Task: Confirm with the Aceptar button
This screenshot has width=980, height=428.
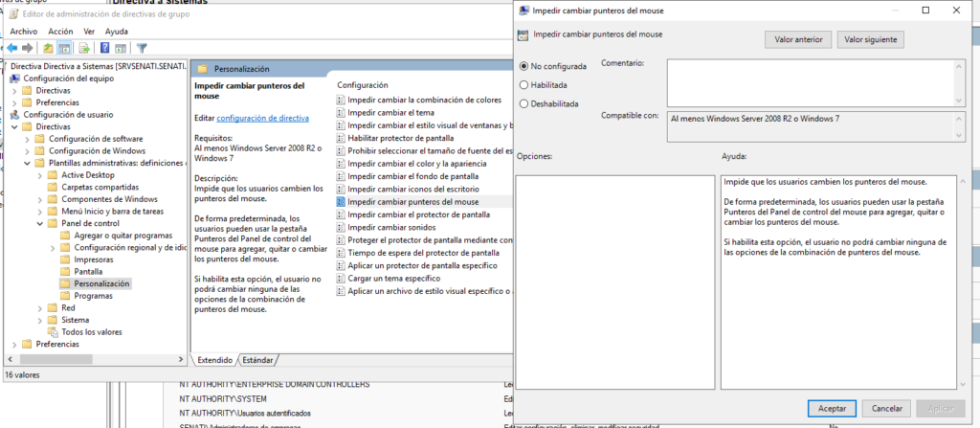Action: click(x=833, y=409)
